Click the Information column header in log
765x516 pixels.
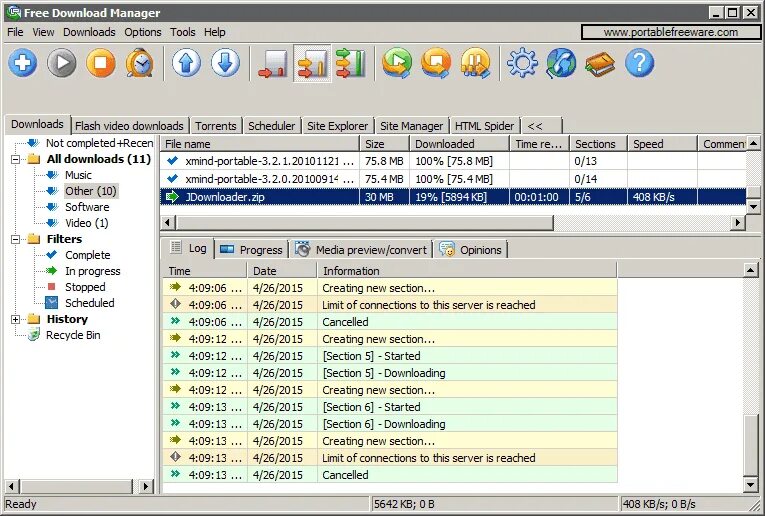pyautogui.click(x=467, y=271)
